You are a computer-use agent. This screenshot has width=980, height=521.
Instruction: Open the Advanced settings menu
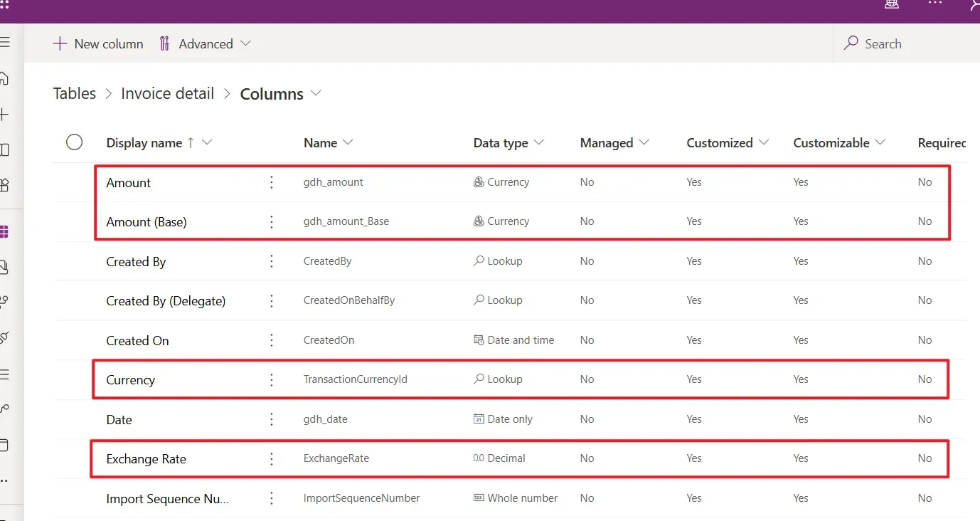click(205, 44)
